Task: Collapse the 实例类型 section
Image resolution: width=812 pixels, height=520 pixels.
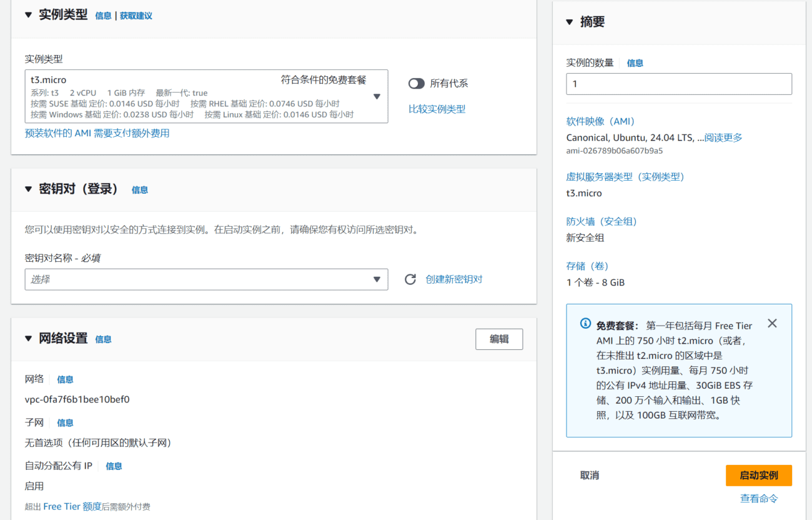Action: click(28, 14)
